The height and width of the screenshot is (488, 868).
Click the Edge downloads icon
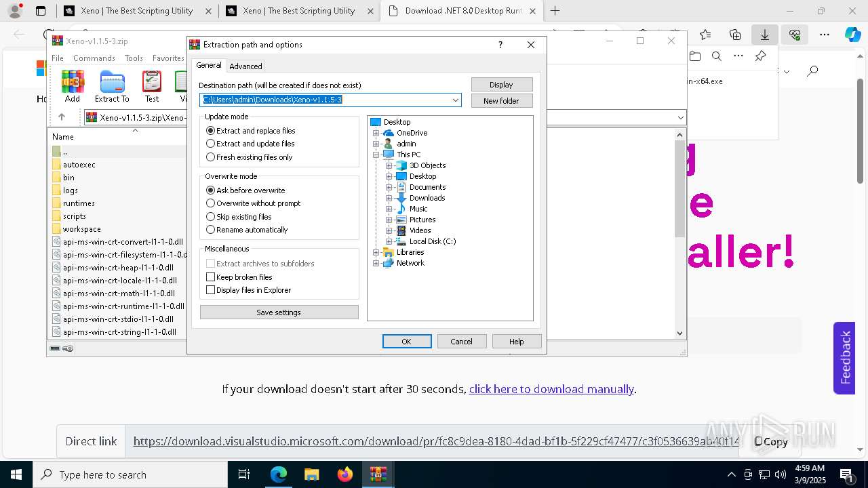pyautogui.click(x=765, y=35)
